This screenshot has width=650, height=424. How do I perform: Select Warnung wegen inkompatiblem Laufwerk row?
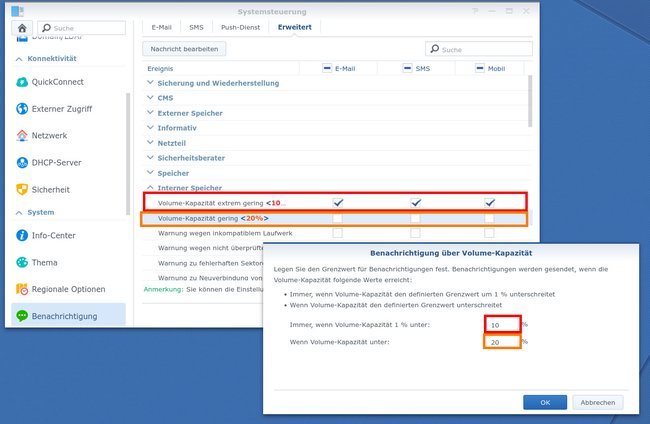(335, 233)
